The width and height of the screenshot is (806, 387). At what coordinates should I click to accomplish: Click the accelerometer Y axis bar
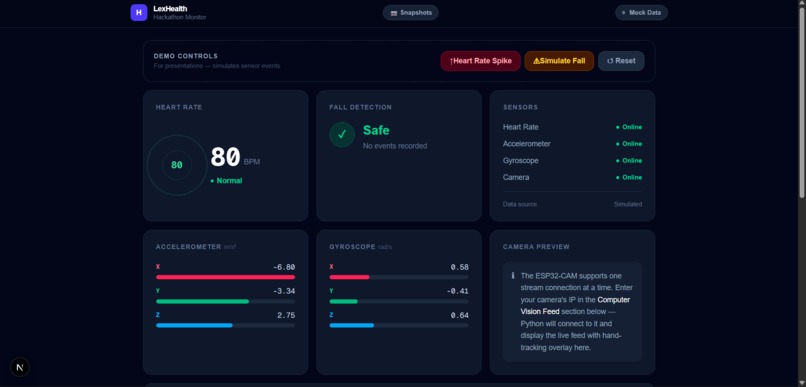[x=225, y=301]
